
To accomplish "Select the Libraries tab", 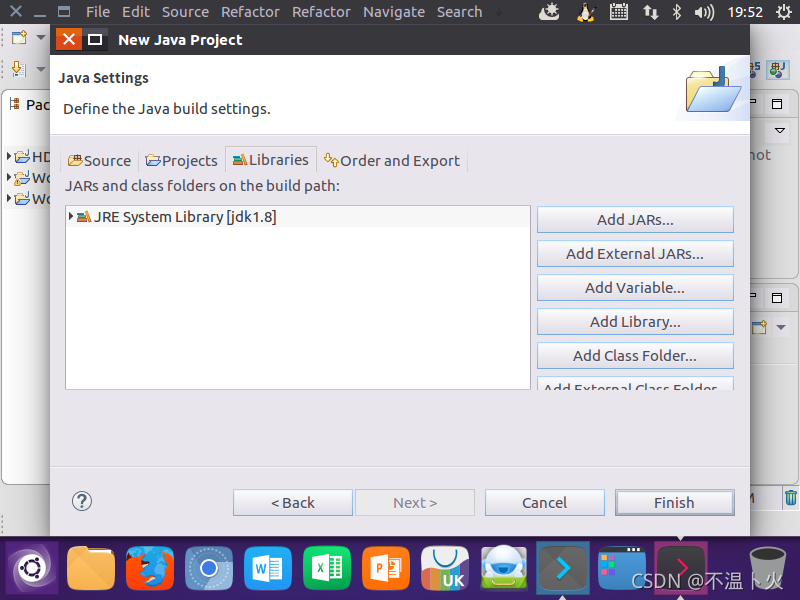I will pyautogui.click(x=271, y=160).
